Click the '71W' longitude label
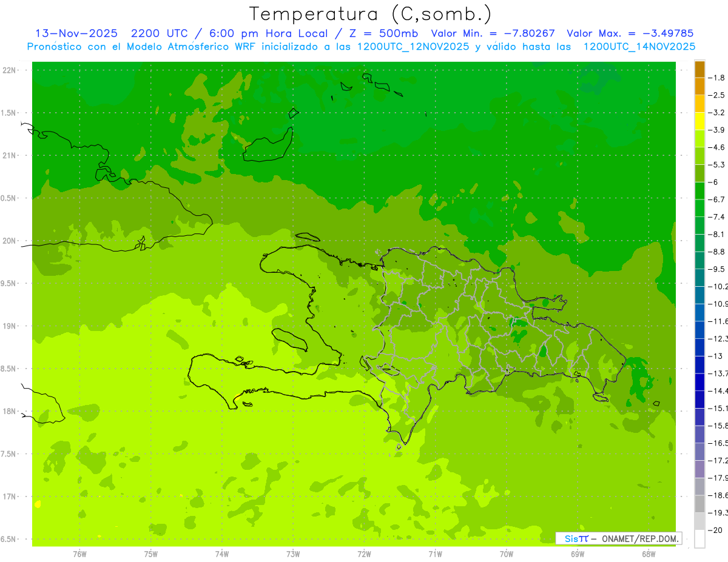The height and width of the screenshot is (562, 728). click(435, 554)
